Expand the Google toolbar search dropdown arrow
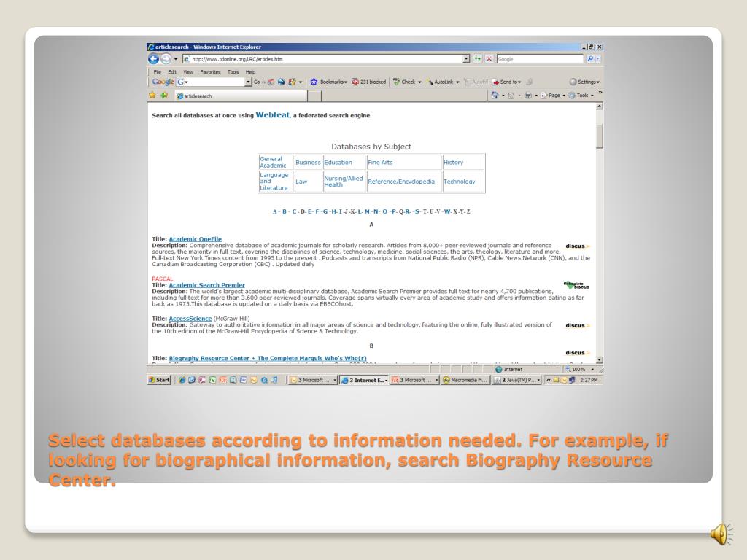This screenshot has height=560, width=747. [x=248, y=82]
